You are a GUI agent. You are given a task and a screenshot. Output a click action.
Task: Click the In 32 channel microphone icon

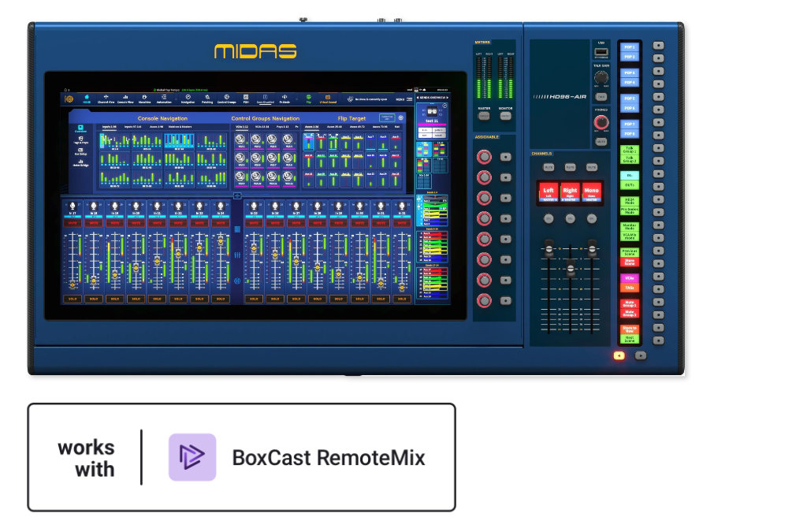401,206
